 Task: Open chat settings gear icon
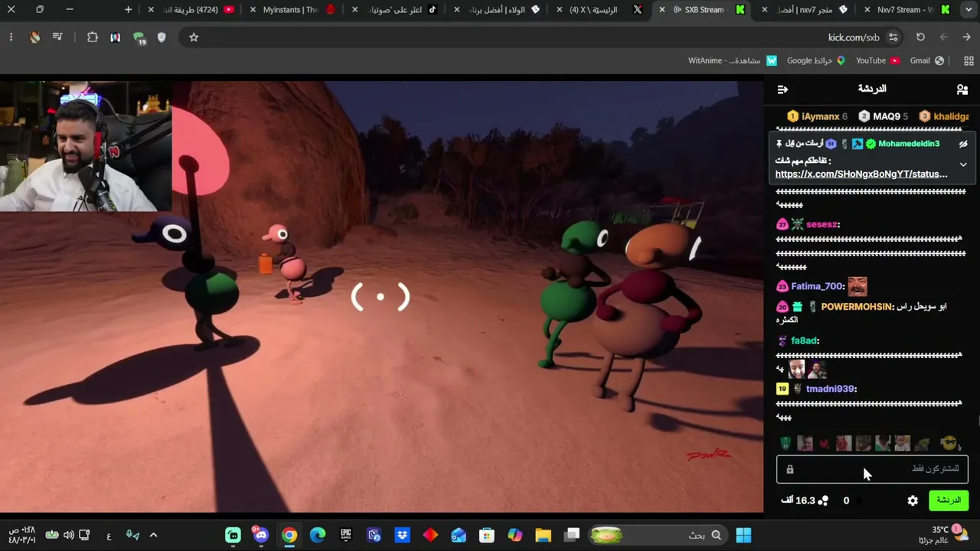click(913, 500)
